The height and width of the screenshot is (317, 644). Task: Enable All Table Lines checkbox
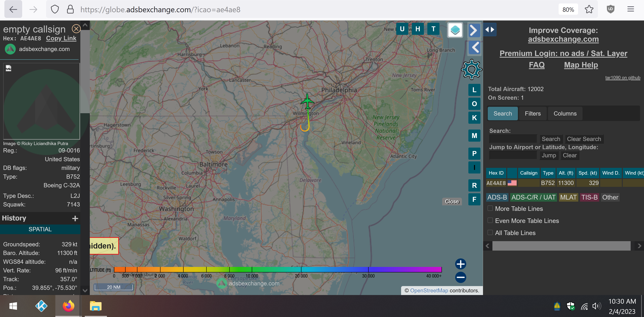pyautogui.click(x=490, y=232)
